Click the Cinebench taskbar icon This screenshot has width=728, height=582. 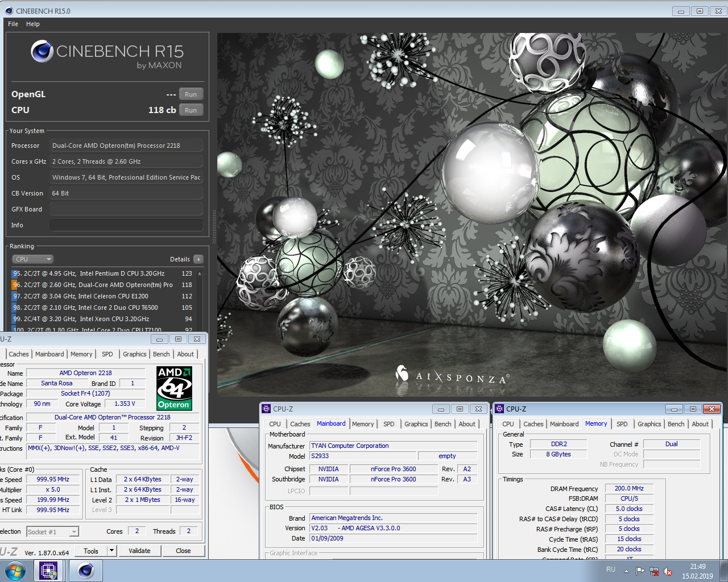click(x=86, y=571)
